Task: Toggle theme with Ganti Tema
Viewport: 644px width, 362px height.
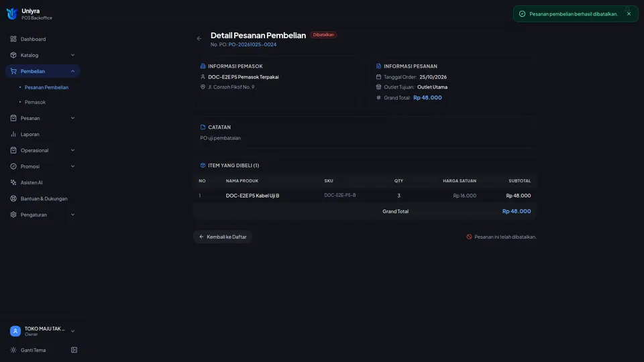Action: pos(33,350)
